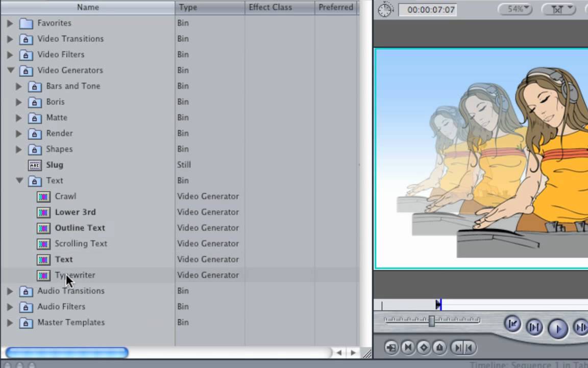Screen dimensions: 588x368
Task: Select the Typewriter generator name
Action: (75, 275)
